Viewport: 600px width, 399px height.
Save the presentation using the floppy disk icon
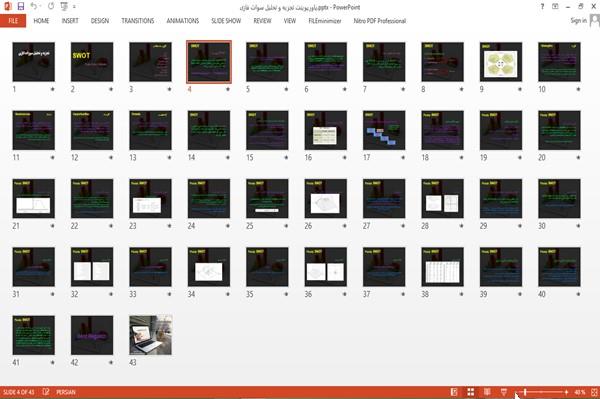pos(21,6)
